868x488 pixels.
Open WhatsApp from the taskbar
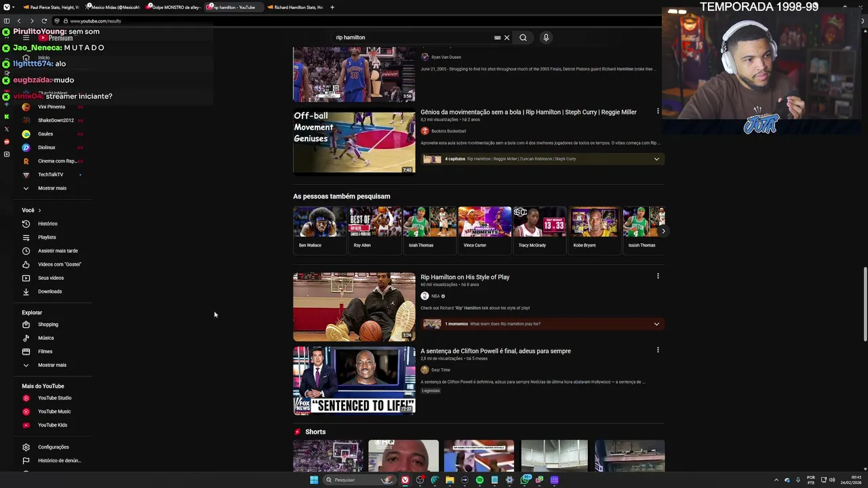point(524,480)
